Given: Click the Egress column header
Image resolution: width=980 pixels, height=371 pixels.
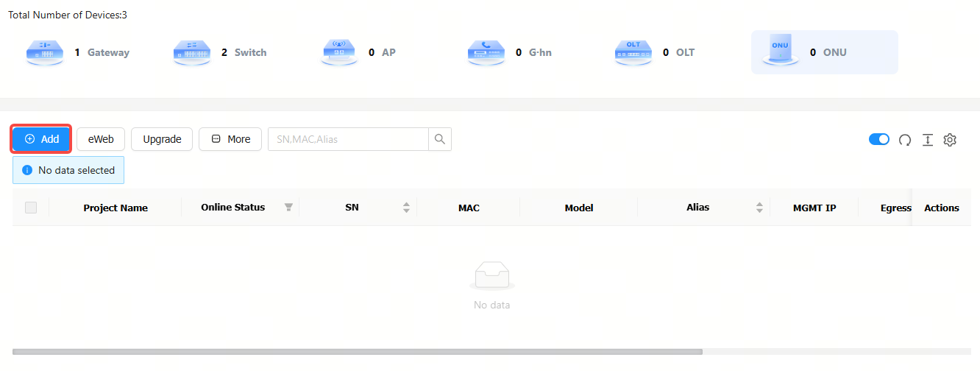Looking at the screenshot, I should click(x=896, y=208).
